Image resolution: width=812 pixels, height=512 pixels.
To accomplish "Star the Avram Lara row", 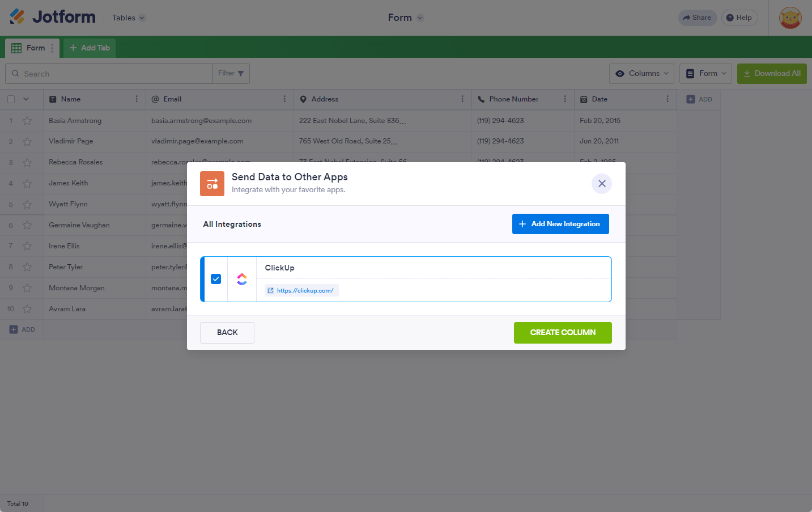I will click(x=27, y=310).
